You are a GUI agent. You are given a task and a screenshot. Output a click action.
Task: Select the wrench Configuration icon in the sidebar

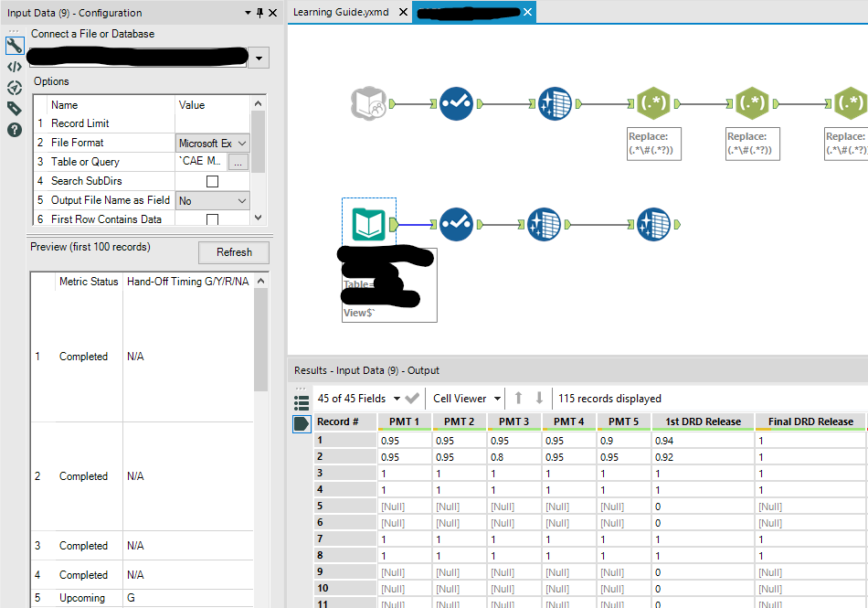14,44
